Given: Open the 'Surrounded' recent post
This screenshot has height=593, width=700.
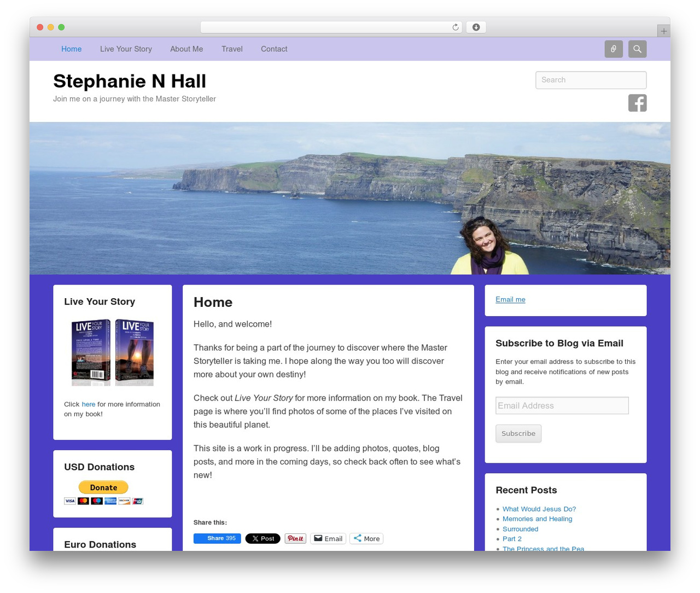Looking at the screenshot, I should click(x=520, y=529).
